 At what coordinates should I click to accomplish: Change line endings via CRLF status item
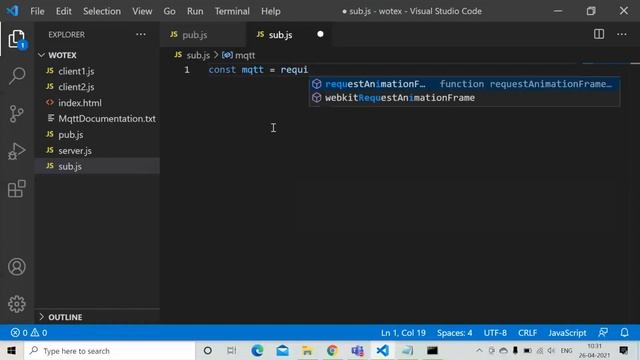pyautogui.click(x=527, y=333)
